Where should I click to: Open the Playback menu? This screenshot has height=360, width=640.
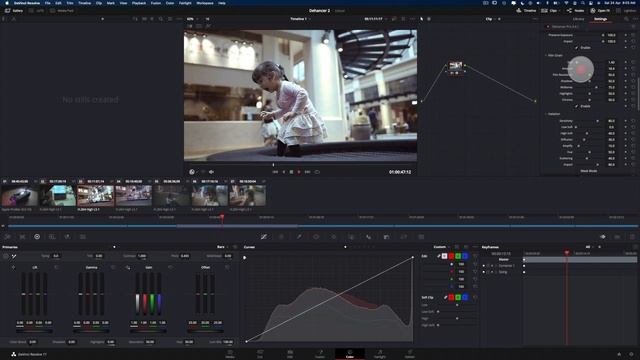click(139, 3)
